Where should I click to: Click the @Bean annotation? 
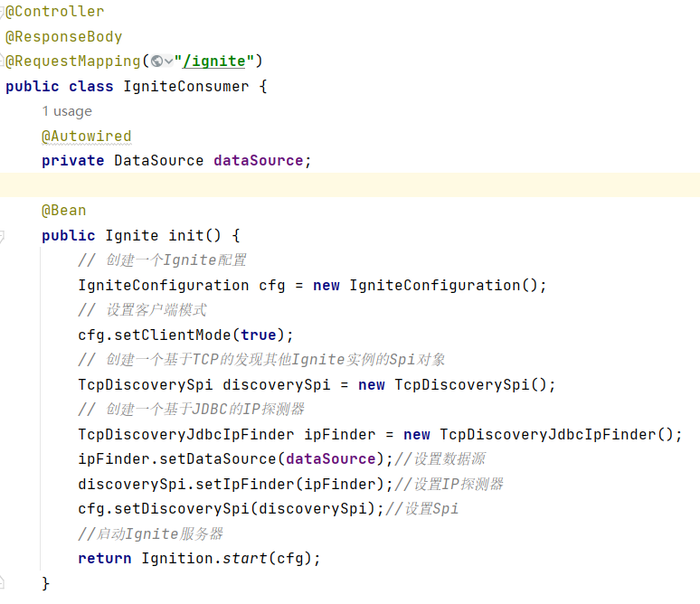coord(64,211)
